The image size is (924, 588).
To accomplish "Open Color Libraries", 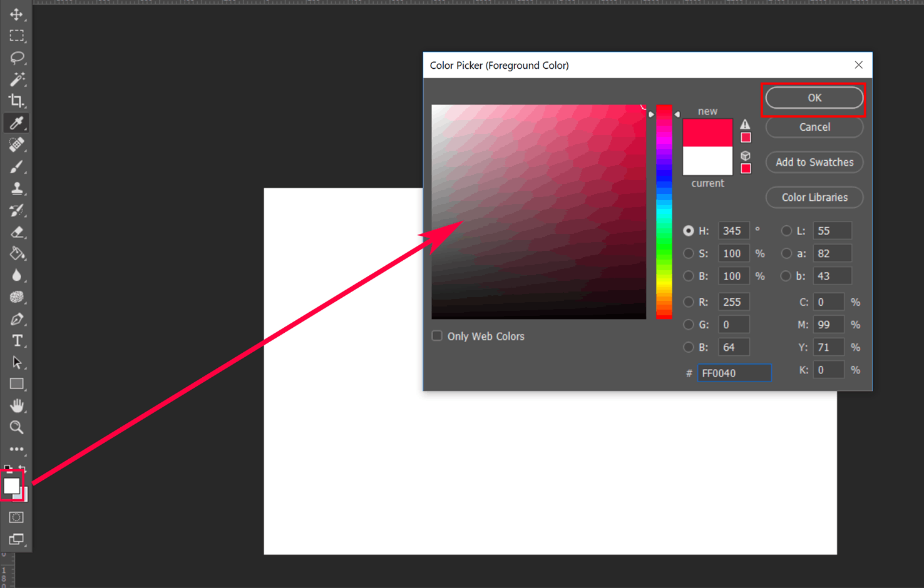I will (814, 197).
